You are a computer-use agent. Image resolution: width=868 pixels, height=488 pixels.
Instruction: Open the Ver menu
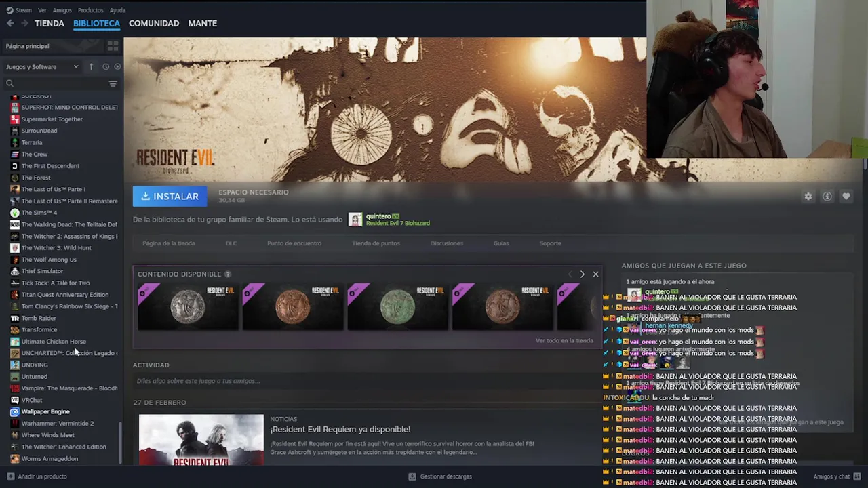(x=42, y=10)
